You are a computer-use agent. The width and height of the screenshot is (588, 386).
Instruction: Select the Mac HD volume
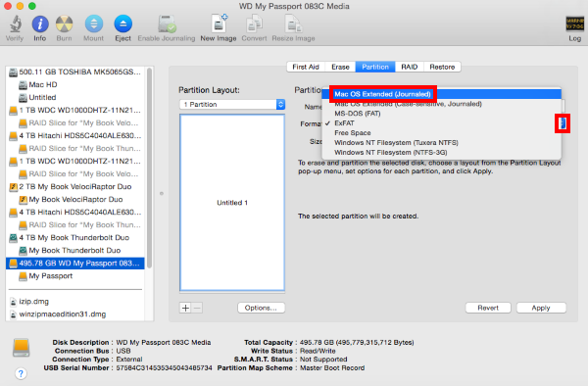coord(75,84)
